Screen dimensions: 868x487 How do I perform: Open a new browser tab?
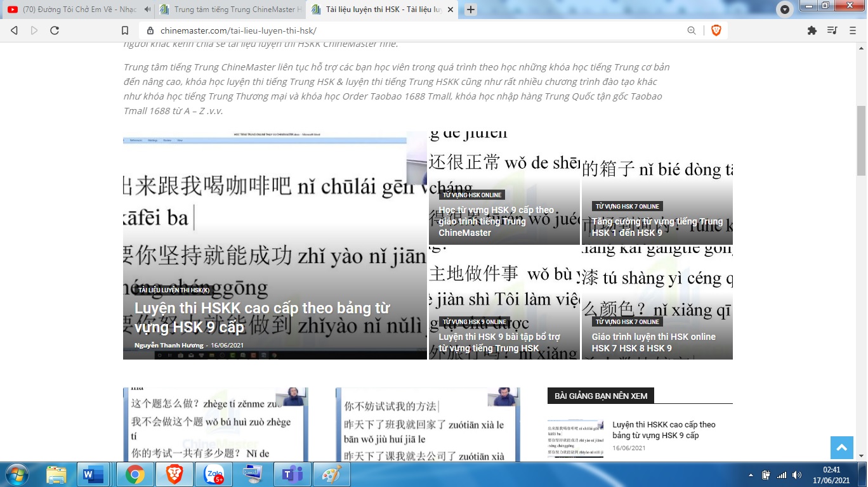pyautogui.click(x=471, y=10)
